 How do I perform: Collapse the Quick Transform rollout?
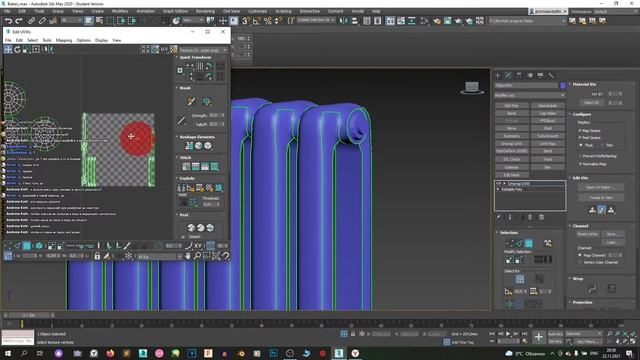coord(196,58)
